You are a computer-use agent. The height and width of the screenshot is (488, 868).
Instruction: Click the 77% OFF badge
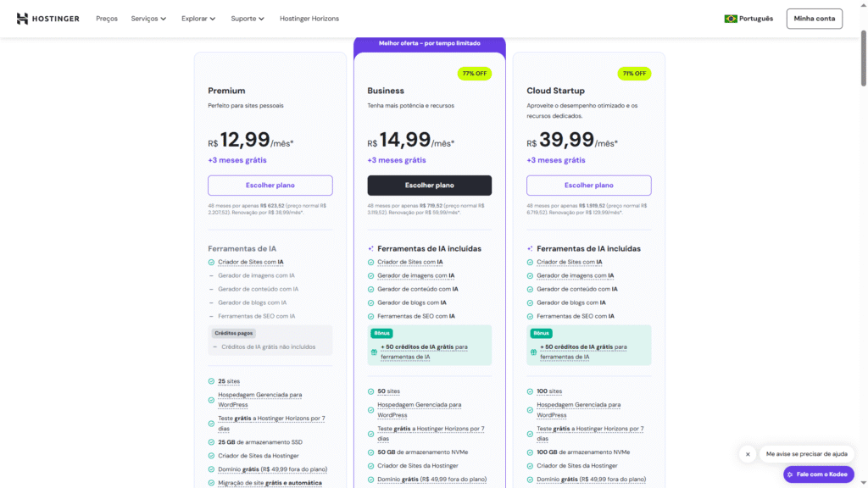click(x=475, y=74)
